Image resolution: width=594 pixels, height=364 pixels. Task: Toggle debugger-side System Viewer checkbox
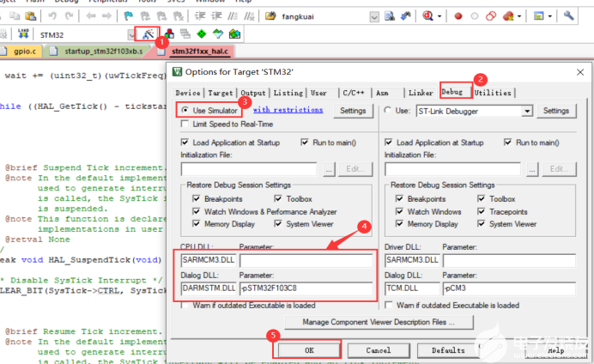[481, 224]
